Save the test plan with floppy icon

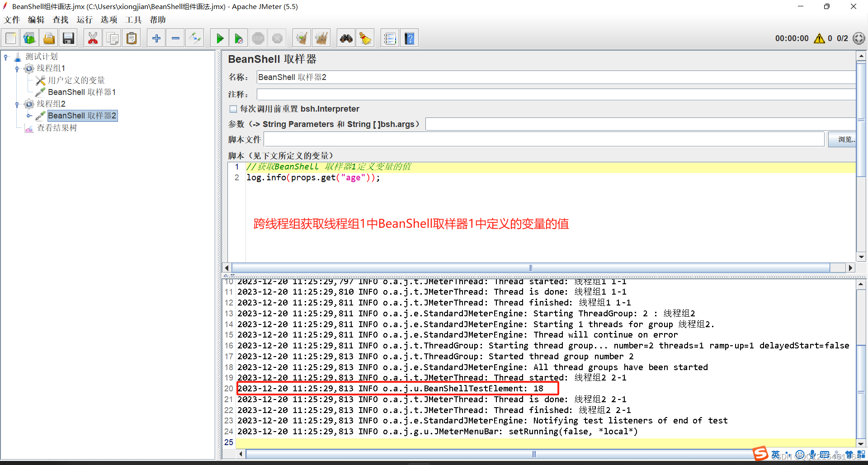[68, 38]
